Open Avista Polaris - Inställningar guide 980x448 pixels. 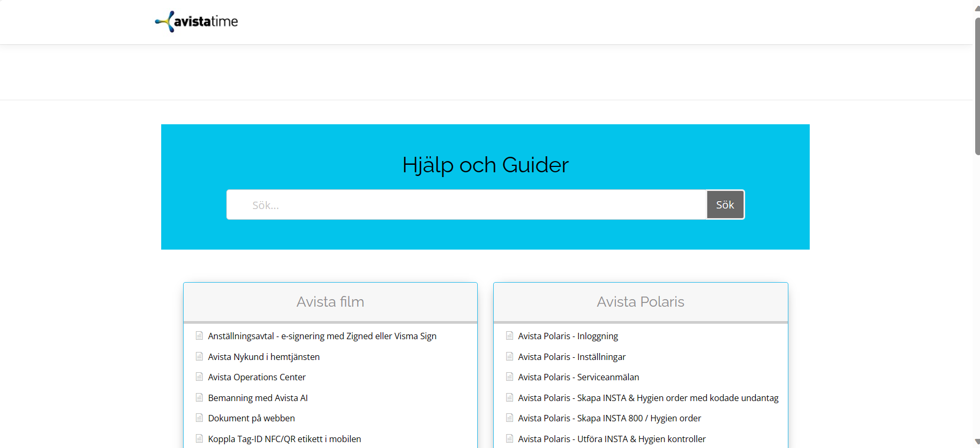(572, 357)
